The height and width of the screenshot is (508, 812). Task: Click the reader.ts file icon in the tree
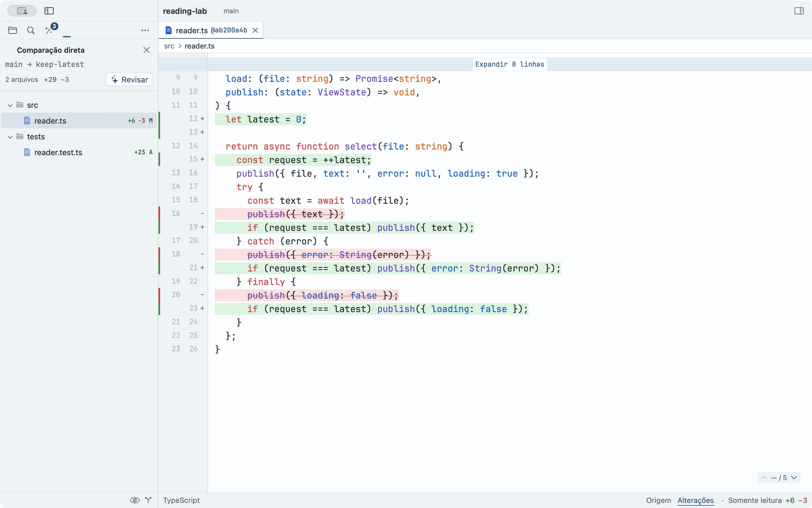27,121
